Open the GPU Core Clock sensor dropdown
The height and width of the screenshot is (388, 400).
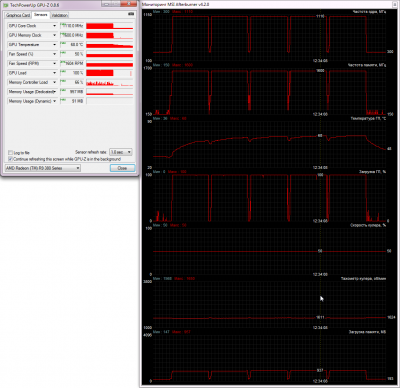tap(55, 26)
